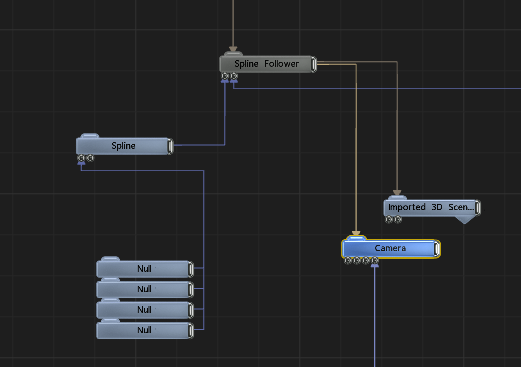Click the Spline node's first input port
The height and width of the screenshot is (367, 521).
pyautogui.click(x=81, y=158)
